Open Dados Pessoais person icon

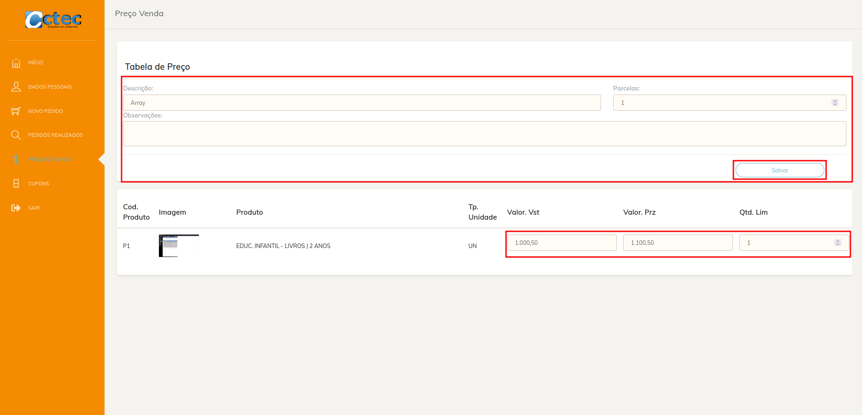(16, 87)
